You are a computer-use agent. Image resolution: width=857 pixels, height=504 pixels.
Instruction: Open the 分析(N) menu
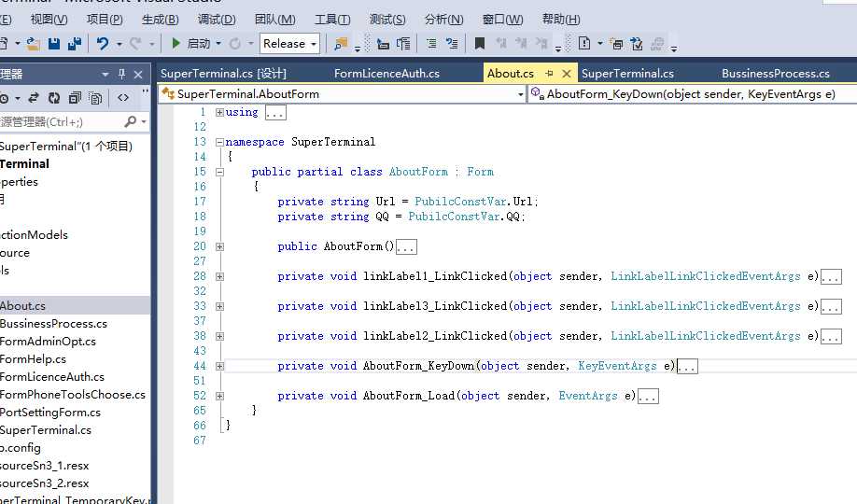(443, 20)
